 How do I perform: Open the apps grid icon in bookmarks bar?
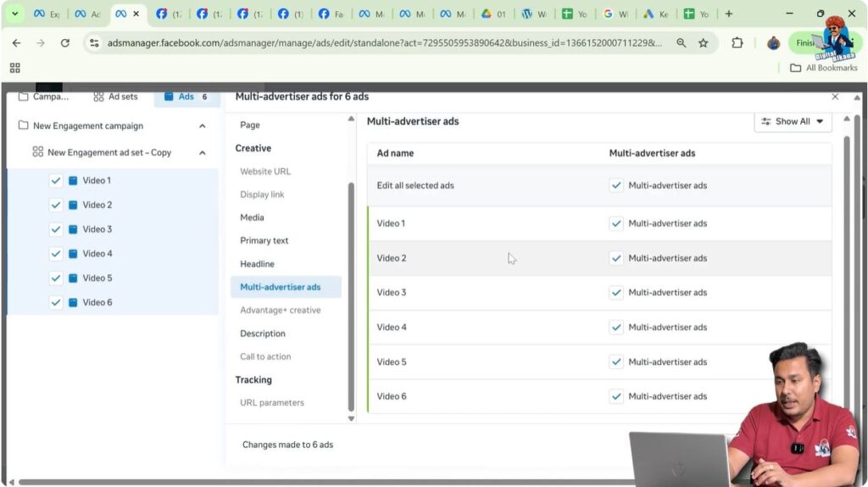pos(14,68)
